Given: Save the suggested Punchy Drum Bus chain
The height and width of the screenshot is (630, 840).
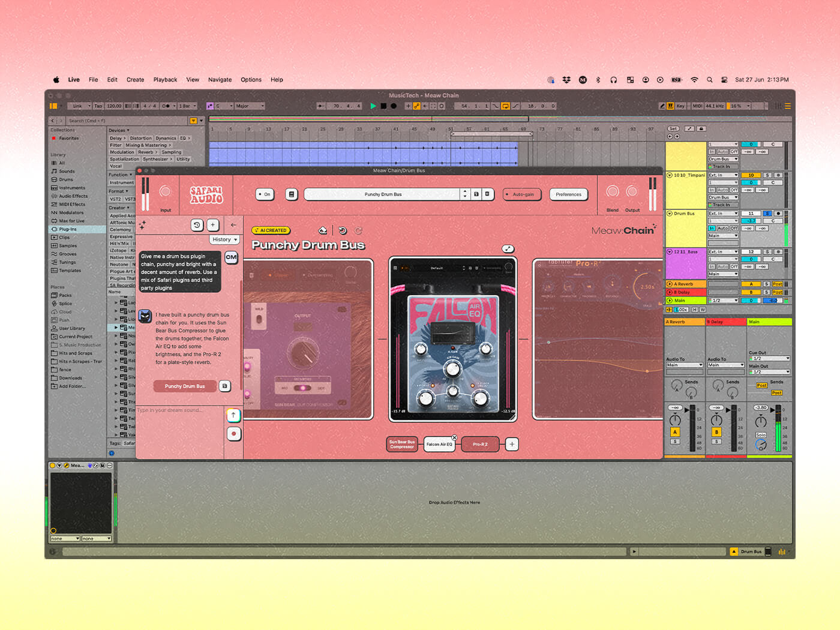Looking at the screenshot, I should click(225, 386).
